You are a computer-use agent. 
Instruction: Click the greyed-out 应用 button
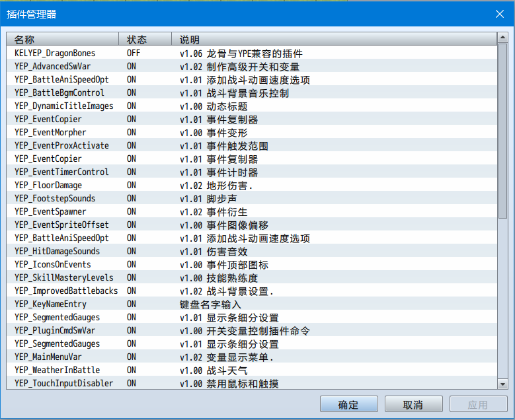478,404
